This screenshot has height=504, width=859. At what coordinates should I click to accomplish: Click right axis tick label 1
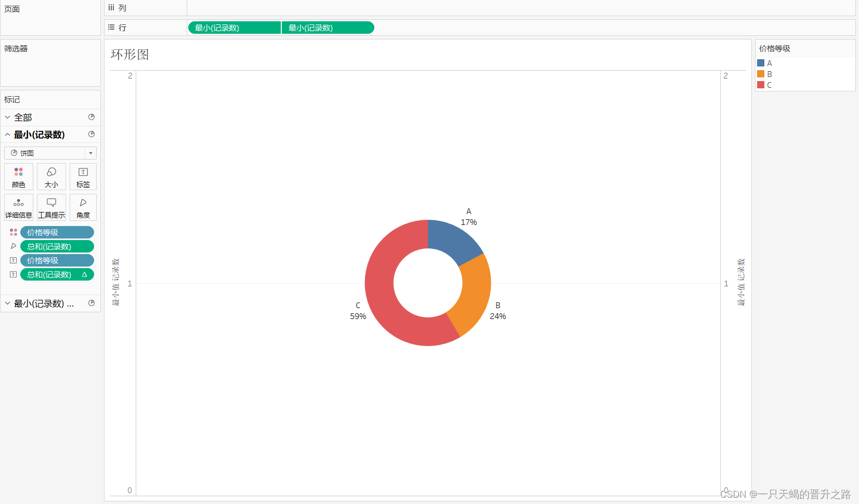coord(726,284)
